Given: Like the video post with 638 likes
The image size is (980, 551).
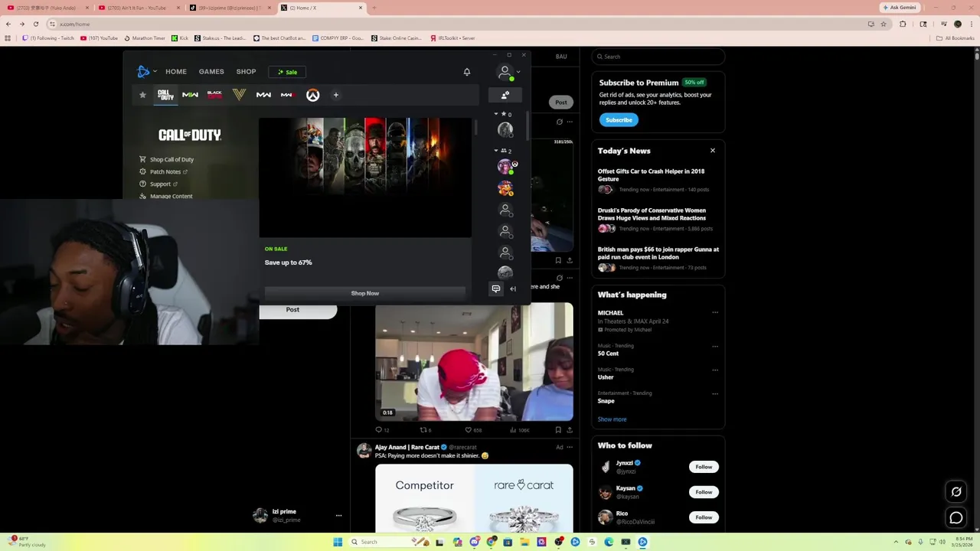Looking at the screenshot, I should pos(473,430).
